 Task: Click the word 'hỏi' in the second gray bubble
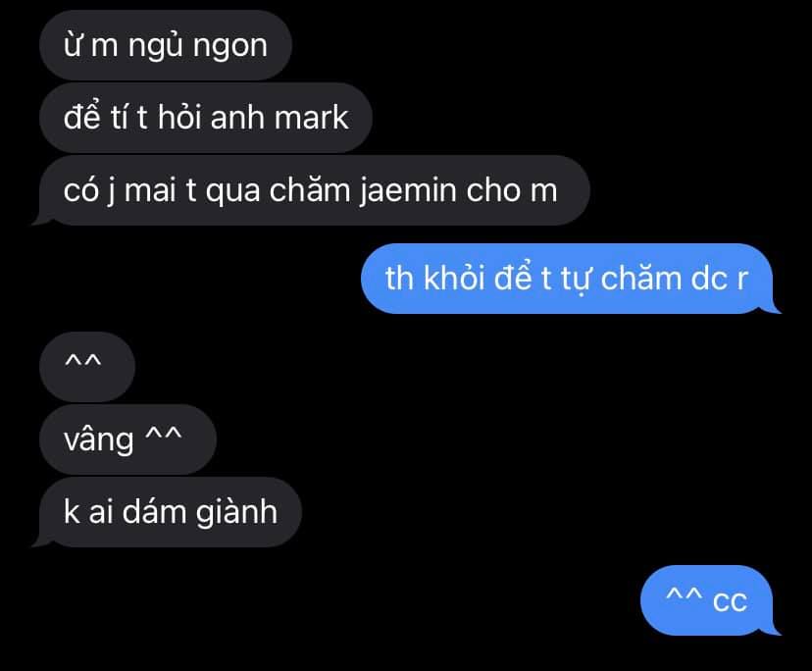(x=179, y=118)
